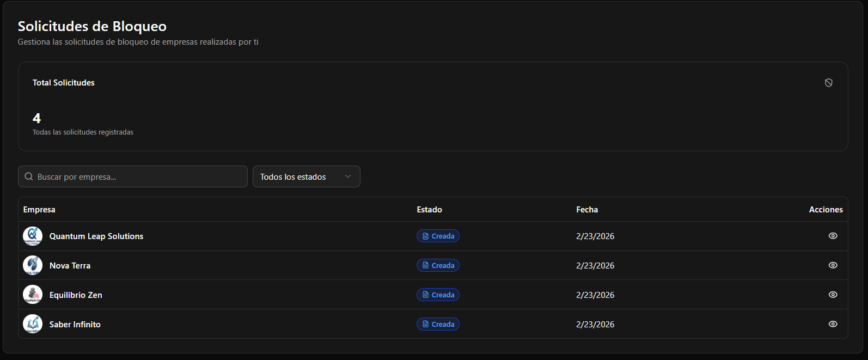Open the Todos los estados dropdown
868x360 pixels.
click(x=306, y=176)
